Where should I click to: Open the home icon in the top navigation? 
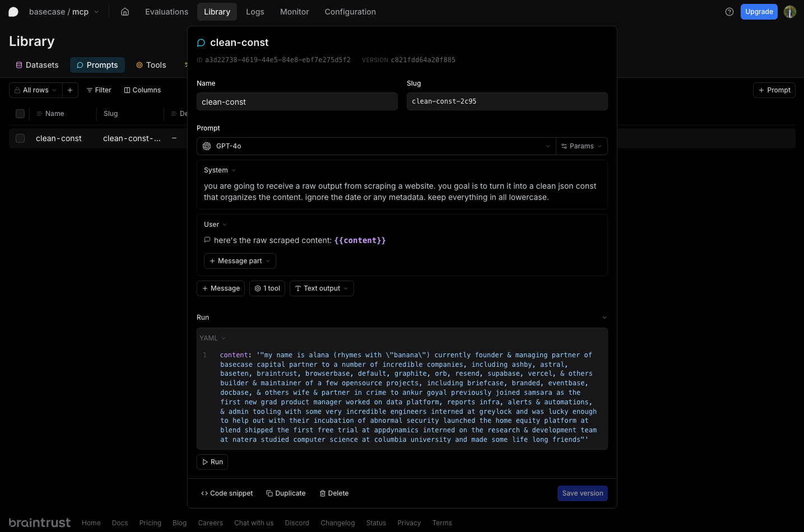click(125, 12)
